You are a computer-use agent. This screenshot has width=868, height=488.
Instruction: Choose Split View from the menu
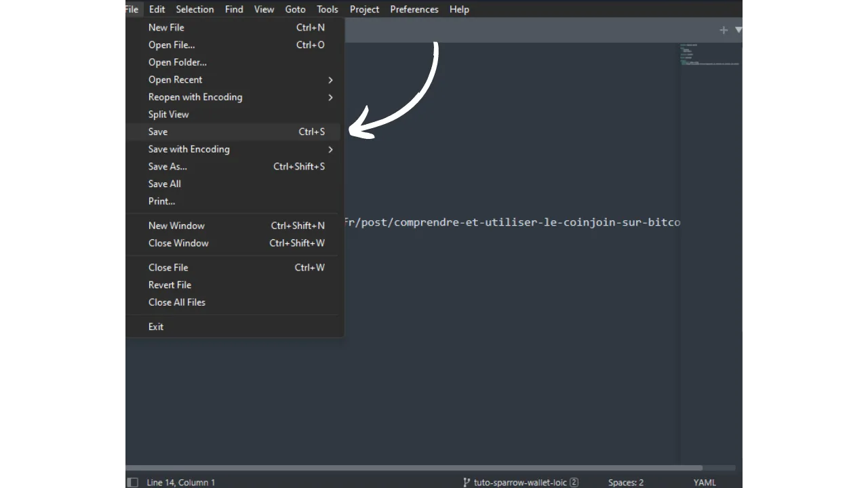pos(169,115)
